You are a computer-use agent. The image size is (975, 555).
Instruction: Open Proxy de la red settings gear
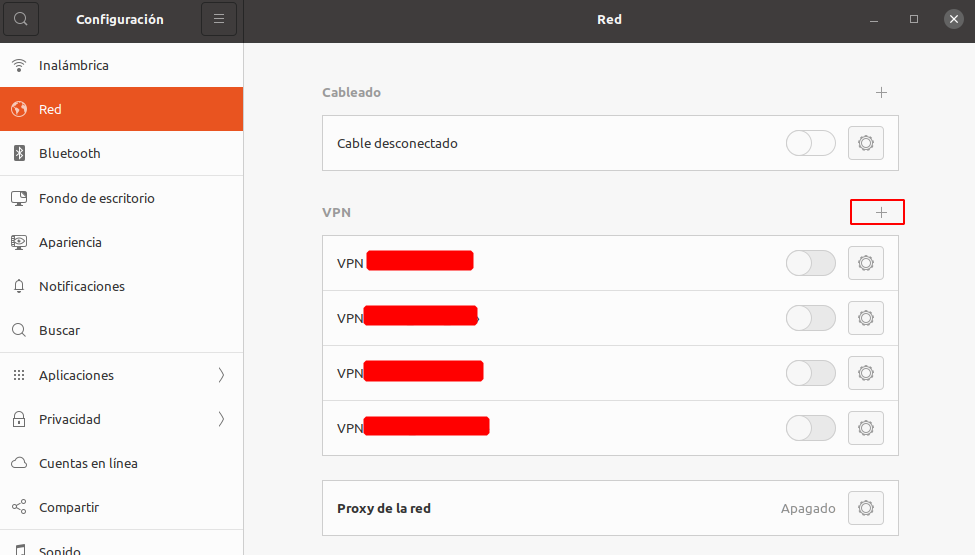coord(866,508)
